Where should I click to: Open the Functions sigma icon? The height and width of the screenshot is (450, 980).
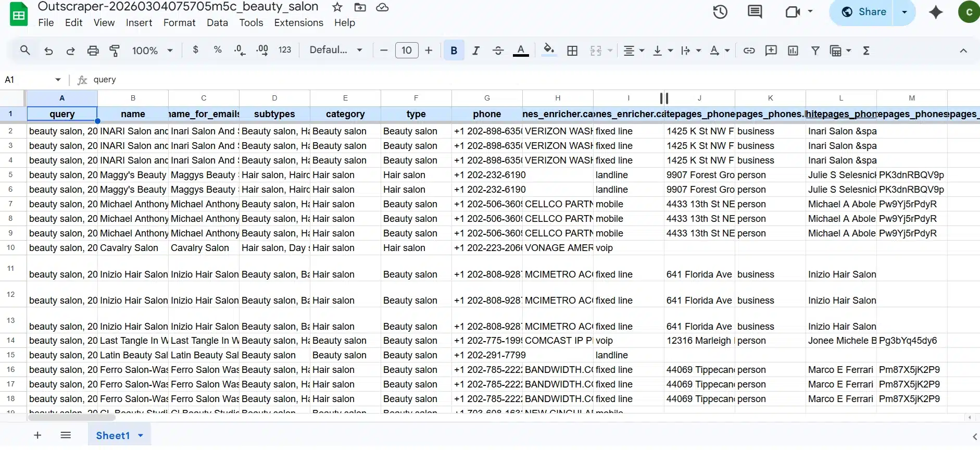click(866, 51)
